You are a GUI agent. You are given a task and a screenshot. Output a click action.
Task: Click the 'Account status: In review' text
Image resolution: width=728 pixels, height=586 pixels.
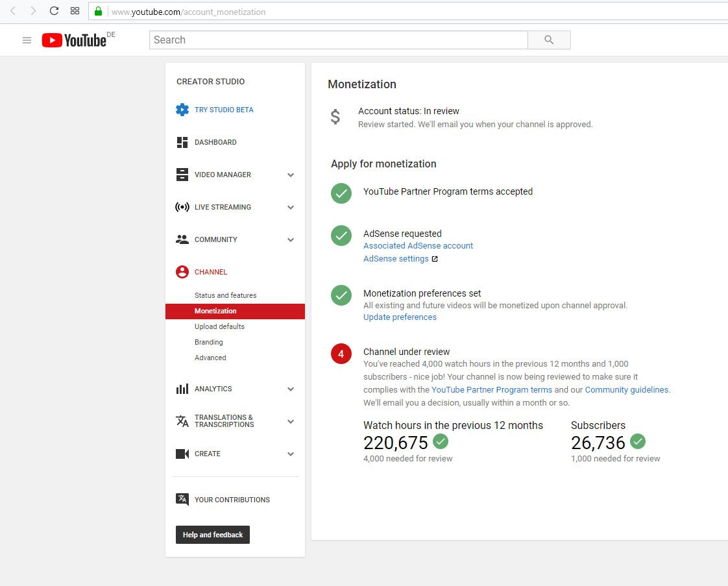409,111
